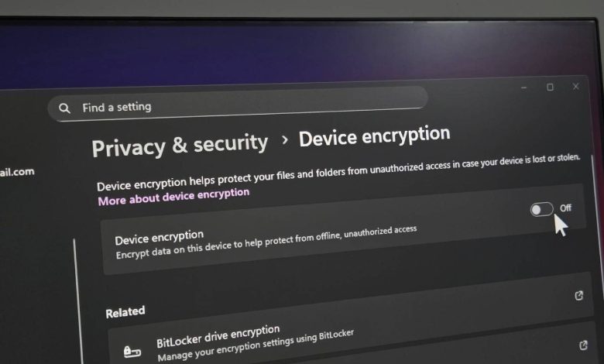Close the Settings window

(x=575, y=87)
